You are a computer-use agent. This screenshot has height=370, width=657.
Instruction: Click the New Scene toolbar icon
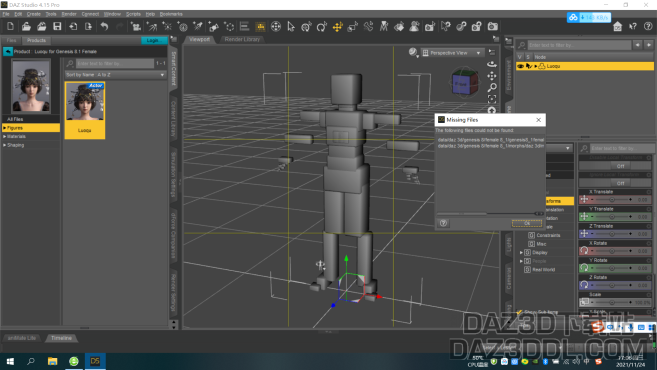click(x=10, y=27)
